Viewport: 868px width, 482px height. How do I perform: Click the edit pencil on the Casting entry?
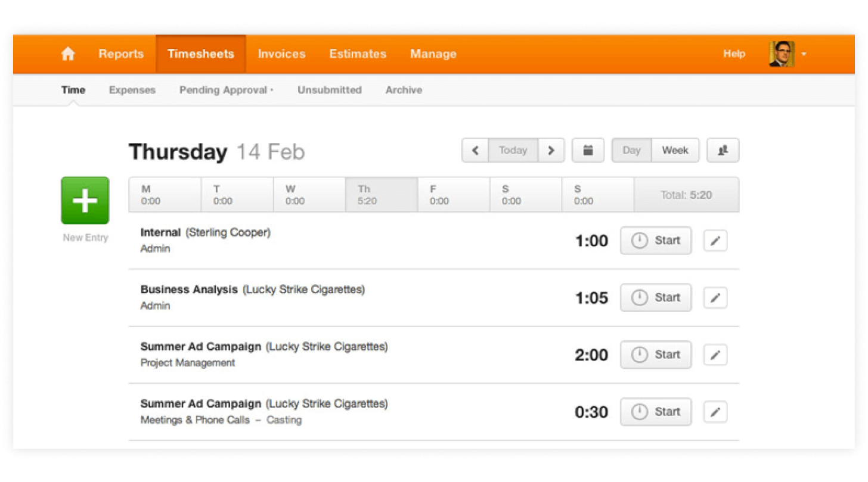coord(715,411)
